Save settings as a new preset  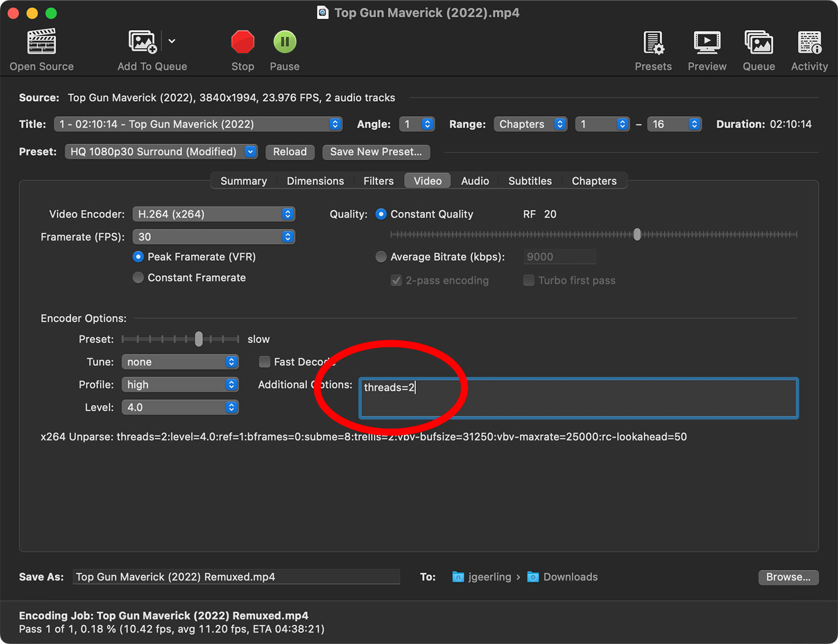coord(376,151)
